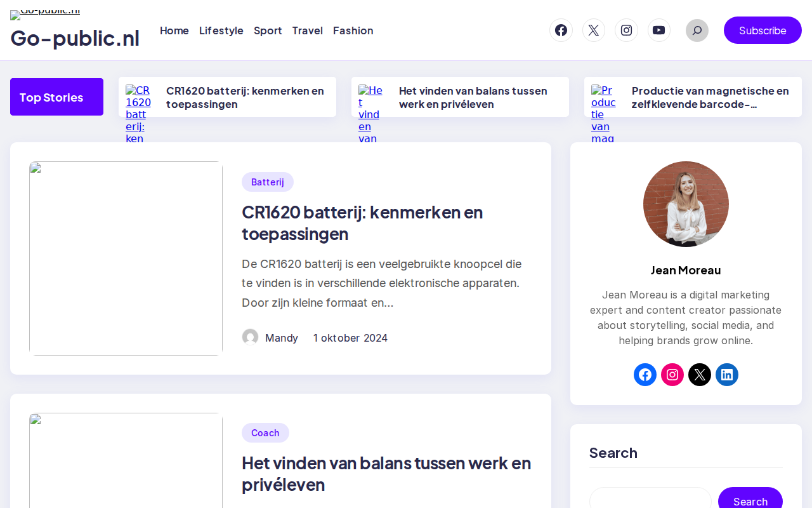Click author name Mandy

(282, 338)
